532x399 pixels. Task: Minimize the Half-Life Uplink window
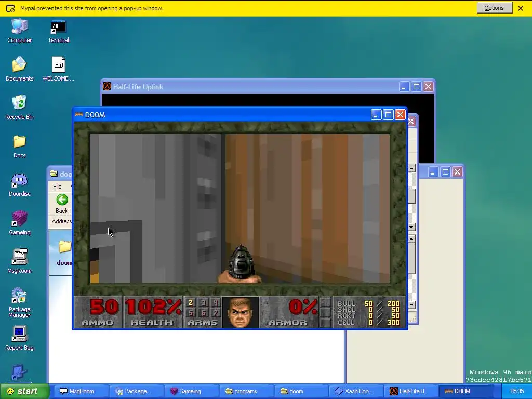point(403,87)
